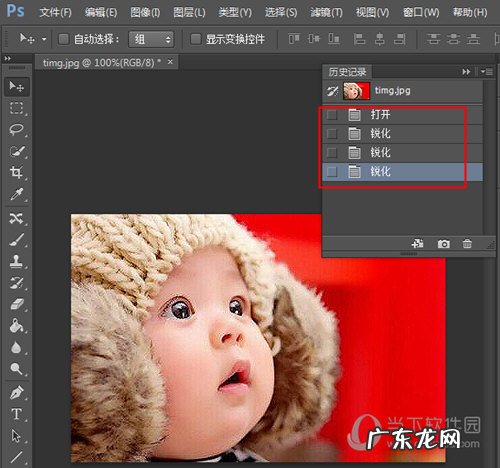
Task: Select the Path Selection tool
Action: pos(17,436)
